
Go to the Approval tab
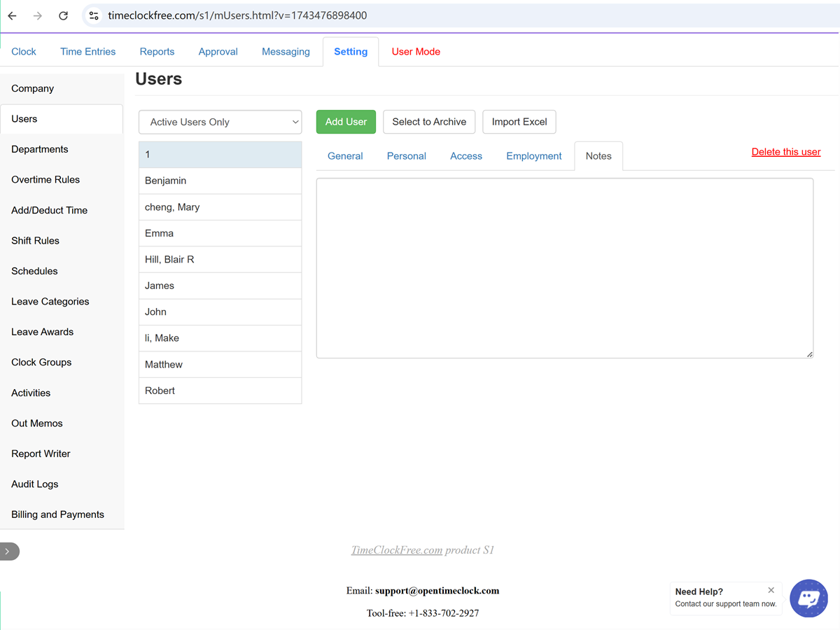click(218, 52)
